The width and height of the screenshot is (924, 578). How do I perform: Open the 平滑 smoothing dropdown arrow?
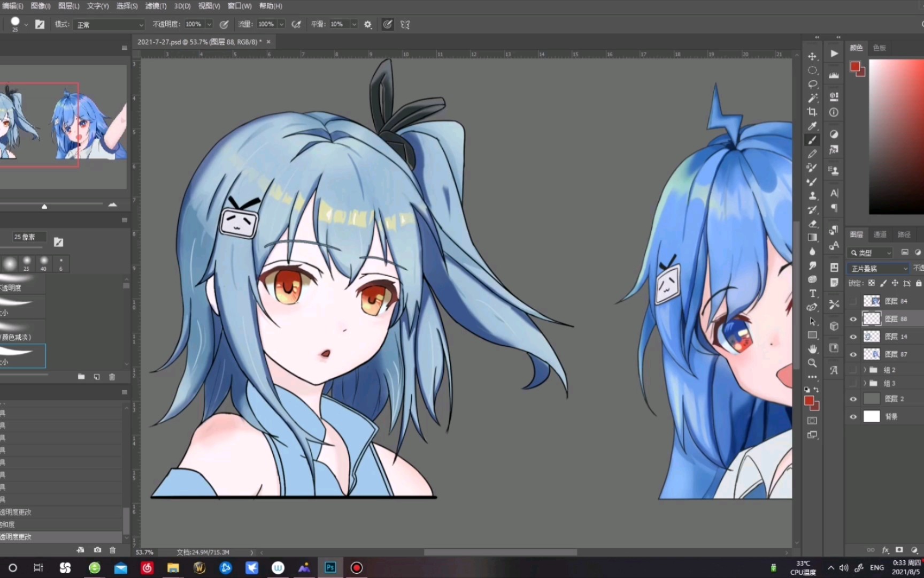(x=353, y=25)
